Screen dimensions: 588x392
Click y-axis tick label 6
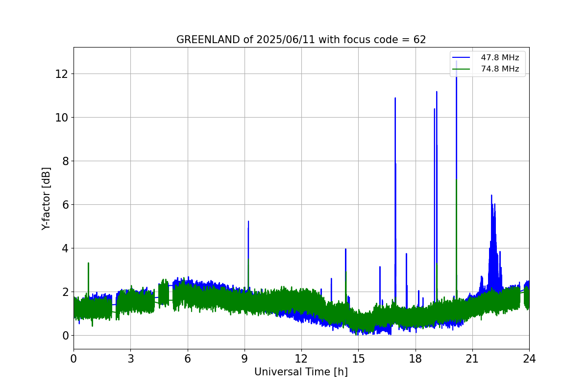(65, 205)
